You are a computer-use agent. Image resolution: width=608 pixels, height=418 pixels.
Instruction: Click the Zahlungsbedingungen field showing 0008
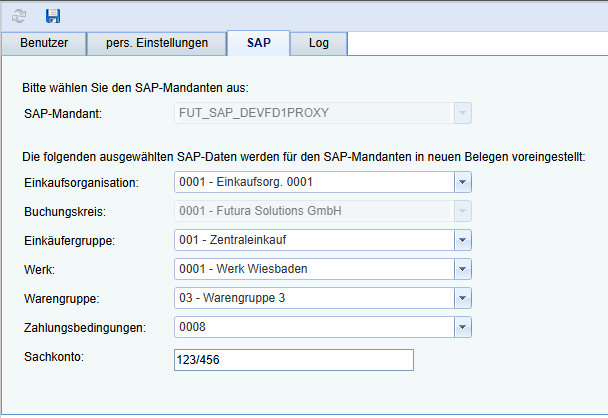click(313, 327)
